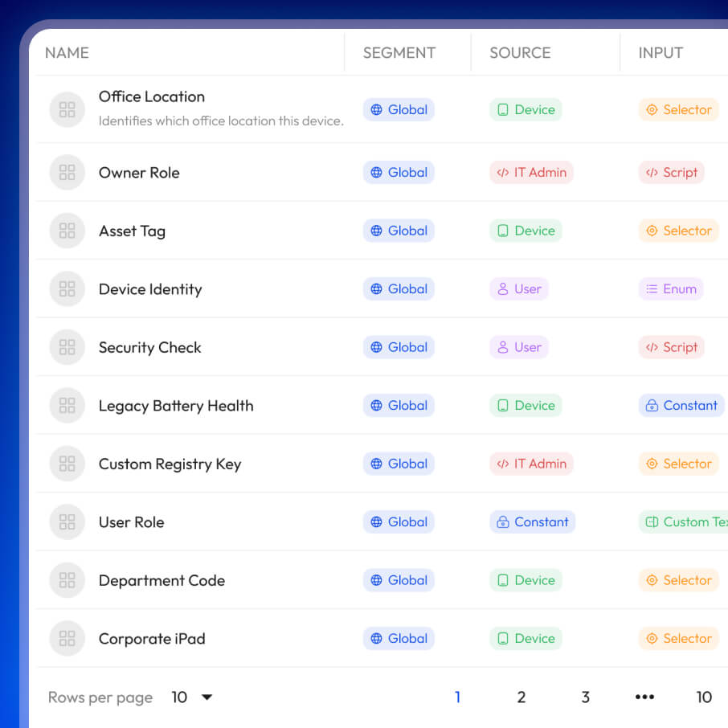The image size is (728, 728).
Task: Click the Selector input badge for Corporate iPad
Action: click(679, 638)
